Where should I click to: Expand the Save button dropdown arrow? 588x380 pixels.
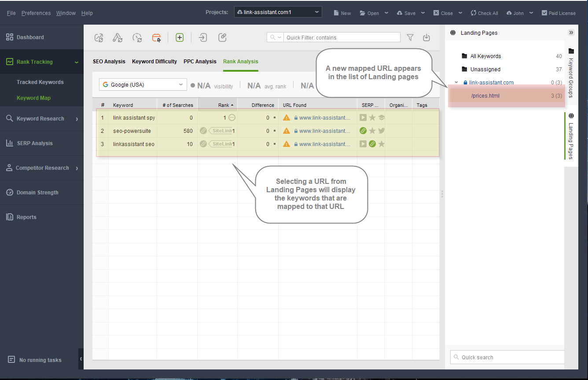[x=423, y=13]
